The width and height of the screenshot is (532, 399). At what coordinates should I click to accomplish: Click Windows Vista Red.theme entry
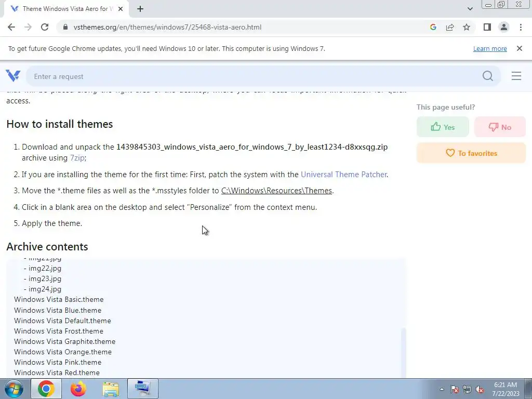coord(57,373)
